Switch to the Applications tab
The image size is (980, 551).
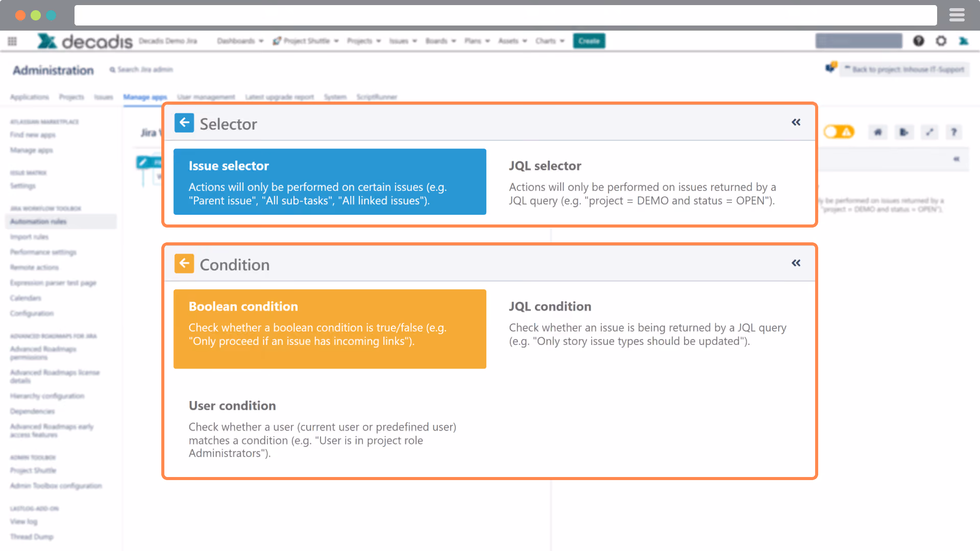[30, 97]
